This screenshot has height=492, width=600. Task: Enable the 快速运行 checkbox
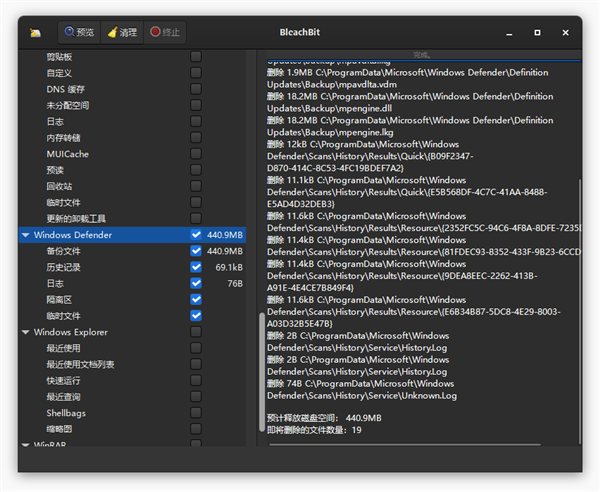click(196, 380)
